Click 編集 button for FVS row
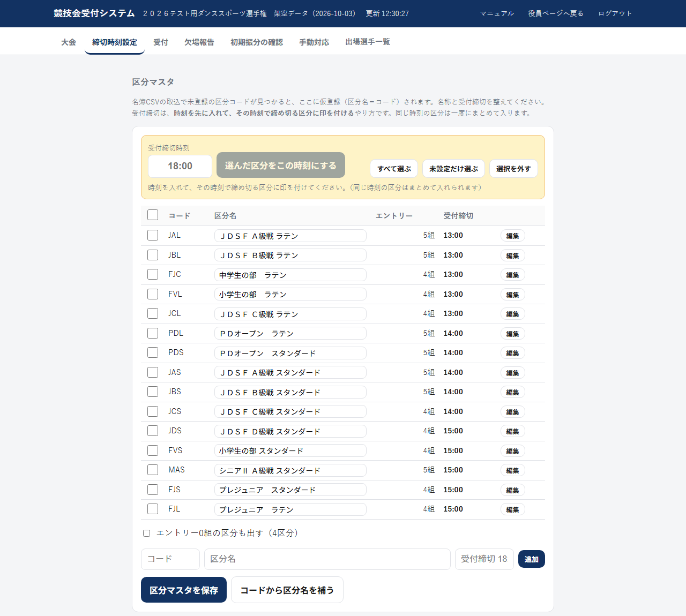The width and height of the screenshot is (686, 616). click(513, 451)
